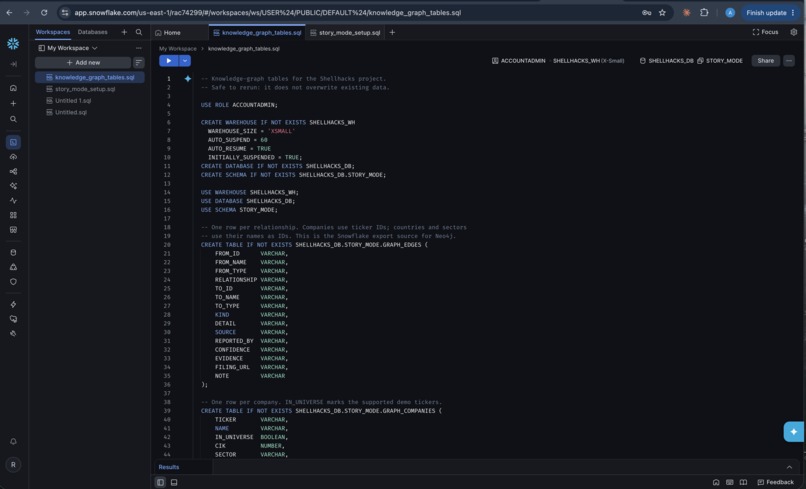806x489 pixels.
Task: Open the floating assistant sparkle button at right
Action: coord(794,432)
